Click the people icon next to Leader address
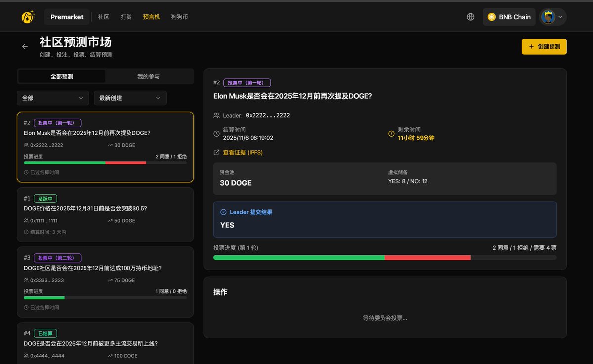Viewport: 593px width, 364px height. 216,115
